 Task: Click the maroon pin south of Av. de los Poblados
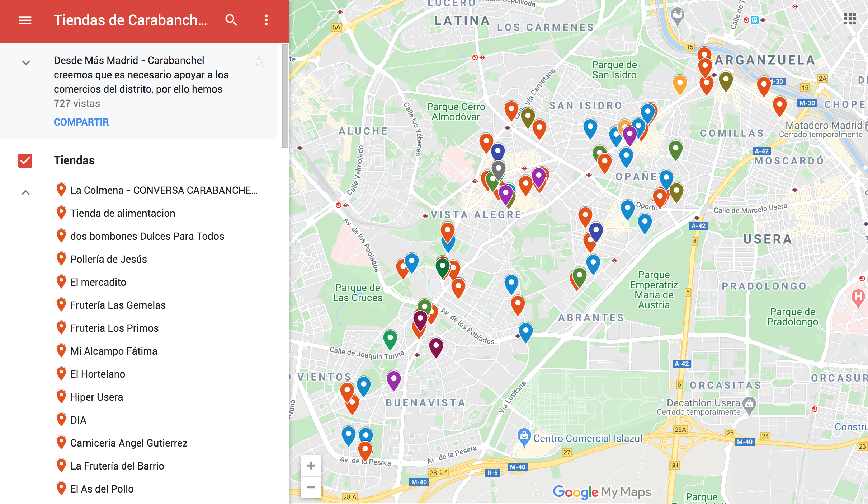[436, 347]
